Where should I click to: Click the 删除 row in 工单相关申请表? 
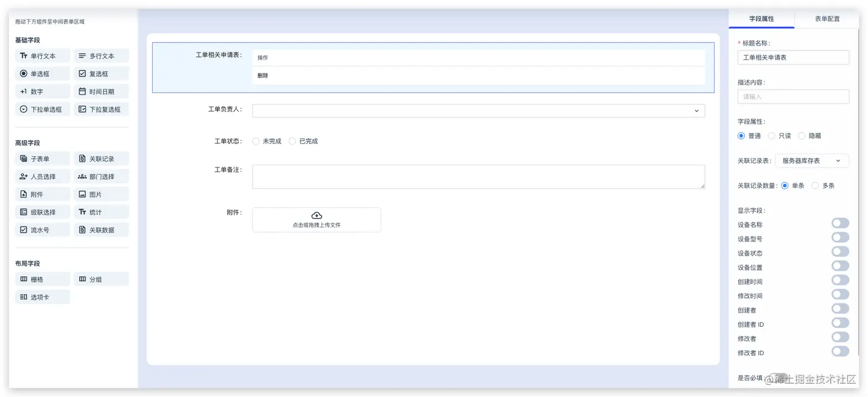pyautogui.click(x=478, y=75)
